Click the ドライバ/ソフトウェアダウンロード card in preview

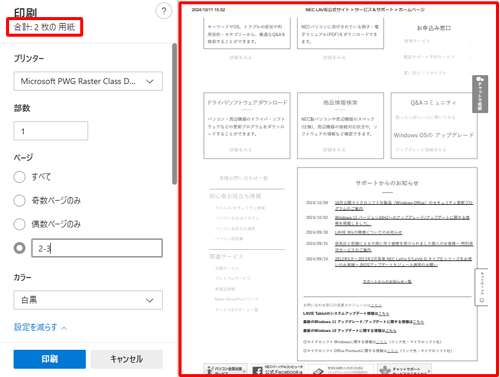[x=247, y=125]
